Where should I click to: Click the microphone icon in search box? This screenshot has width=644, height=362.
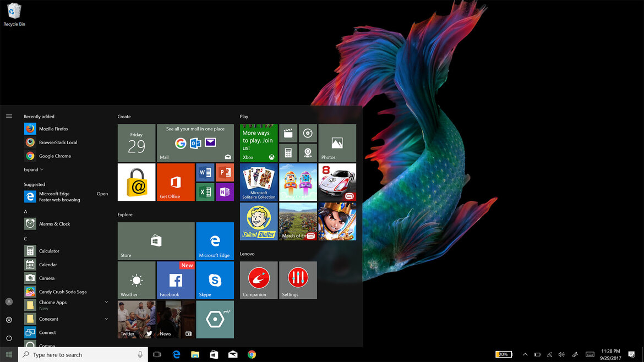tap(140, 355)
